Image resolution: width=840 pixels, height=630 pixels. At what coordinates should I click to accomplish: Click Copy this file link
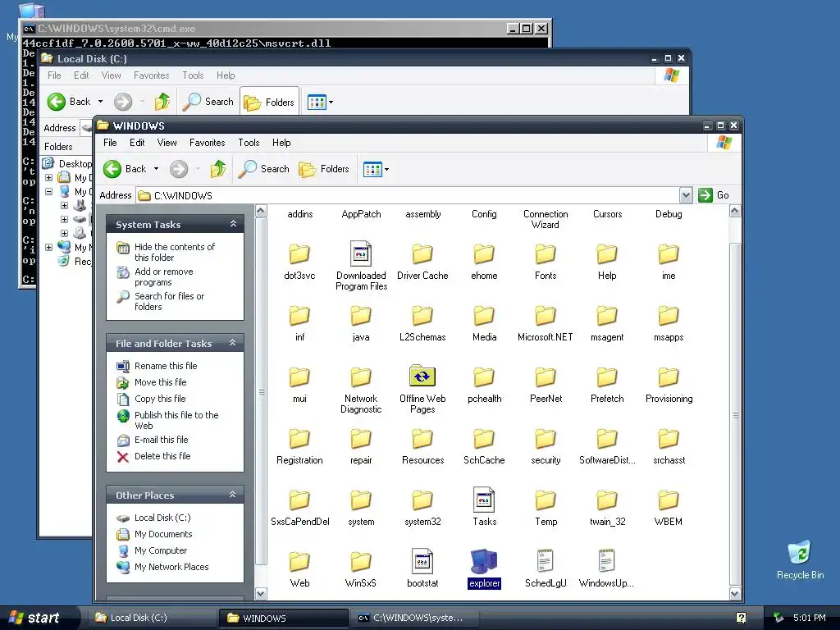click(x=160, y=399)
